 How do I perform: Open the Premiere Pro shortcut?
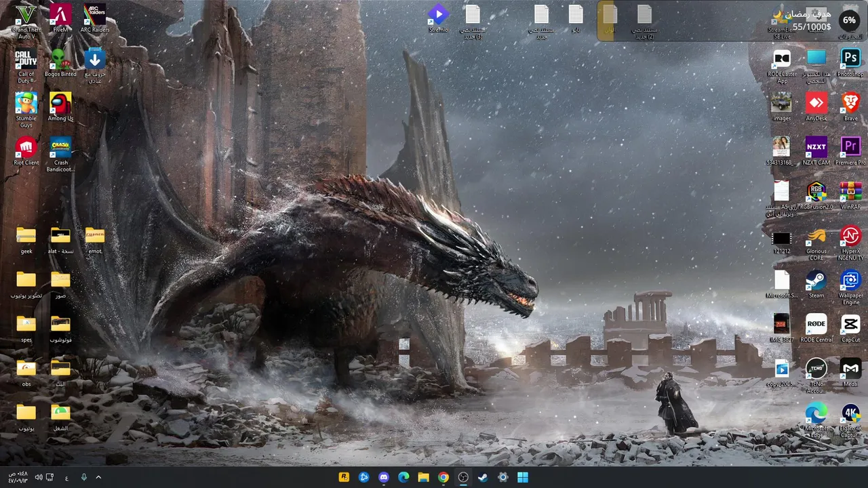pos(850,151)
